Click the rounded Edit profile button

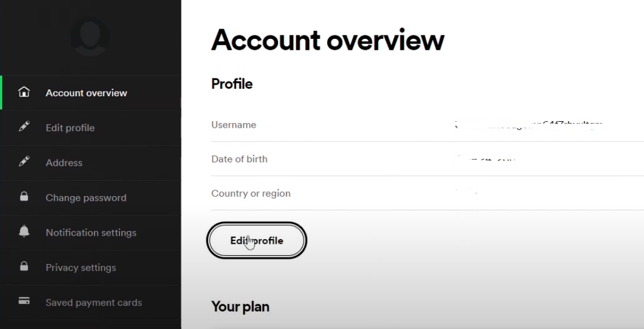(256, 240)
